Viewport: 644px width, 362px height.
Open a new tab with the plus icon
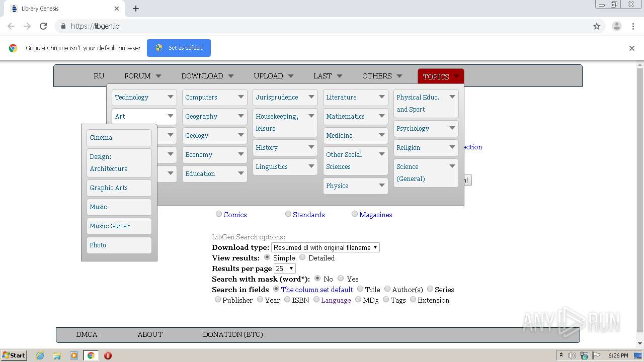click(x=136, y=9)
